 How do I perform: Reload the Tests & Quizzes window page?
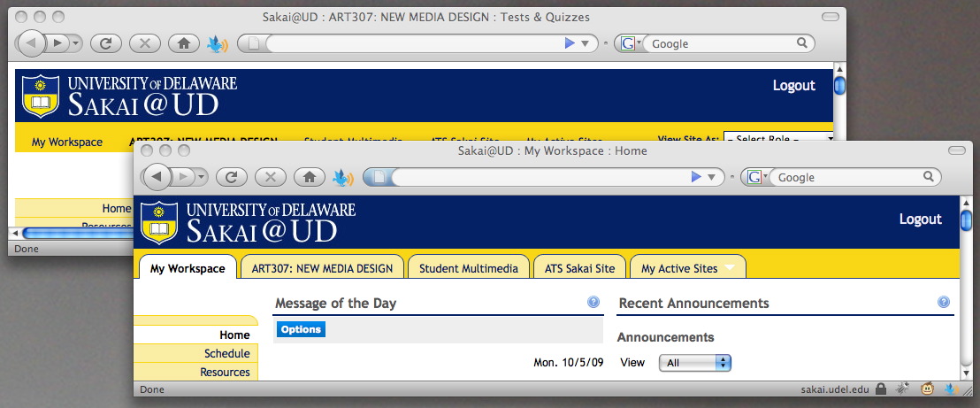coord(105,43)
